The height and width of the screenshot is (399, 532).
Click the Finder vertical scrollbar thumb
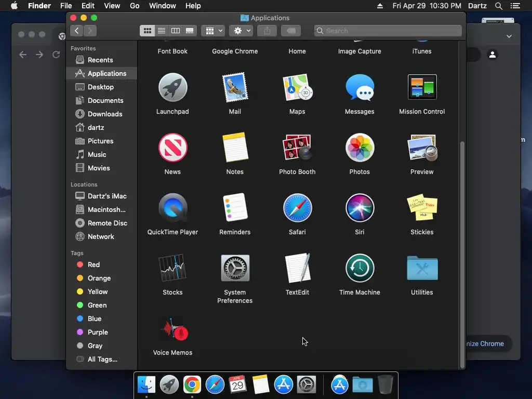click(462, 255)
